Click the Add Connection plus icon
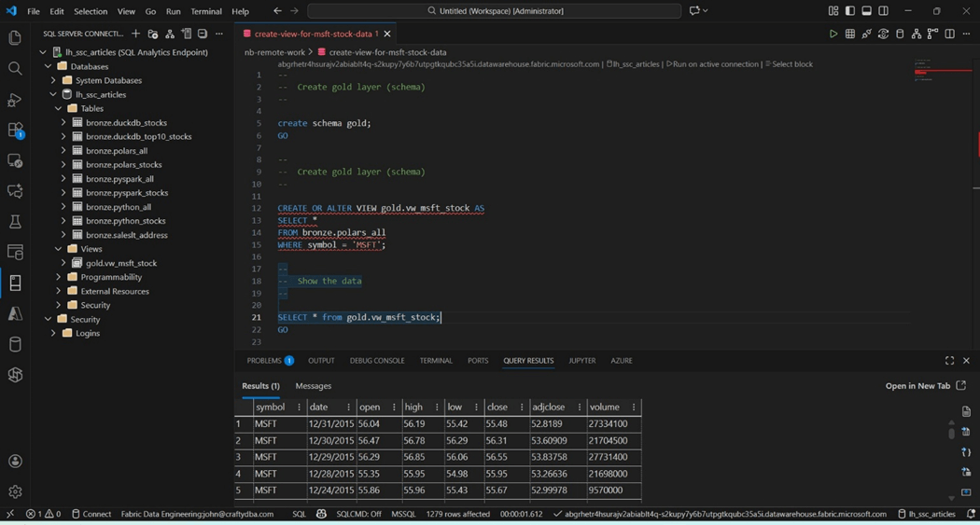Screen dimensions: 980x525 tap(135, 34)
